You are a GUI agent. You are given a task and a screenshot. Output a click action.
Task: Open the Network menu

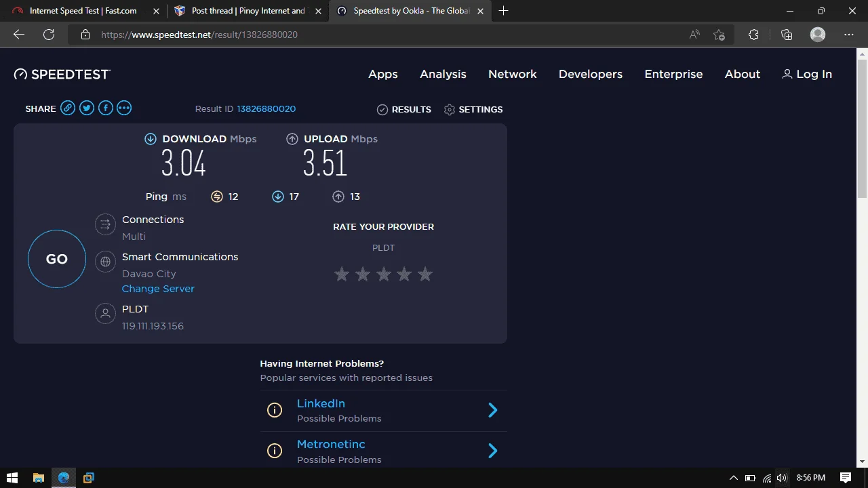513,74
